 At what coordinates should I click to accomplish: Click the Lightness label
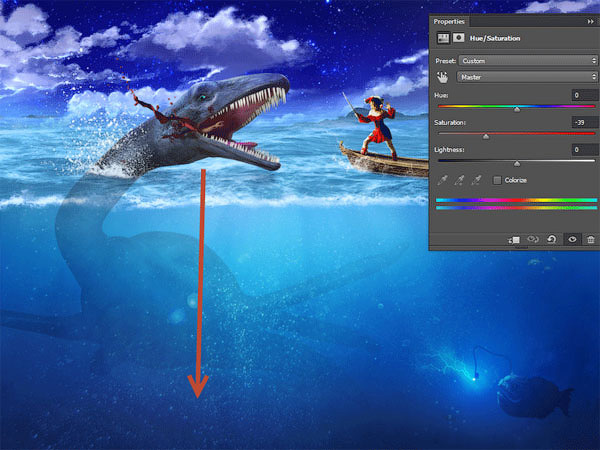click(x=449, y=150)
